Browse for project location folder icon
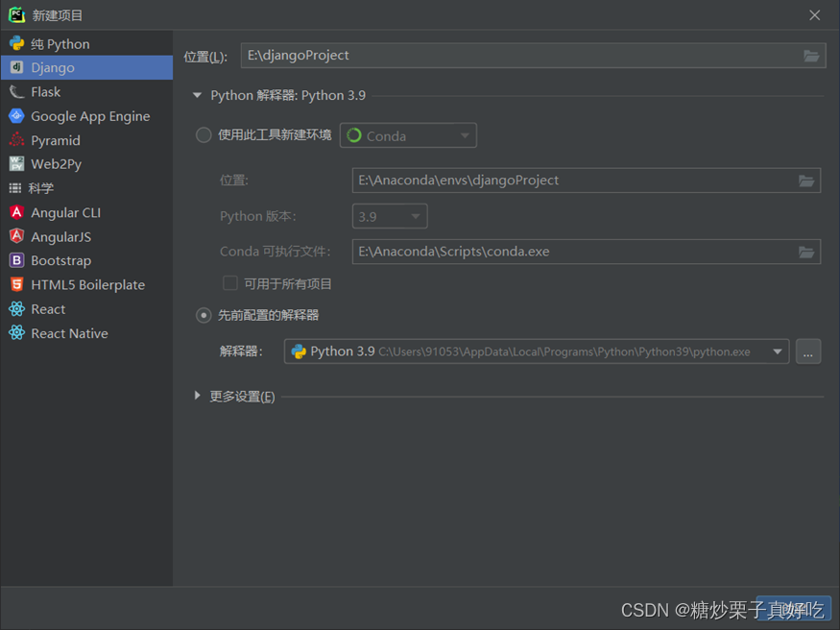840x630 pixels. tap(811, 56)
